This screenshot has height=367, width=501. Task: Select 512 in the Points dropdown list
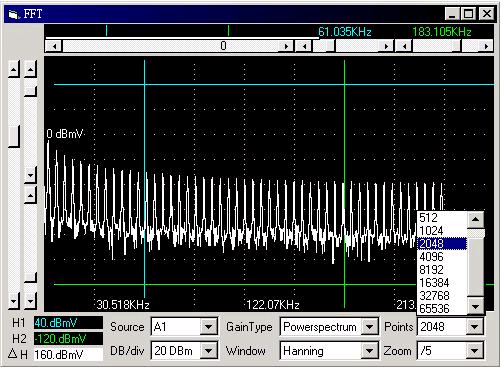point(442,218)
